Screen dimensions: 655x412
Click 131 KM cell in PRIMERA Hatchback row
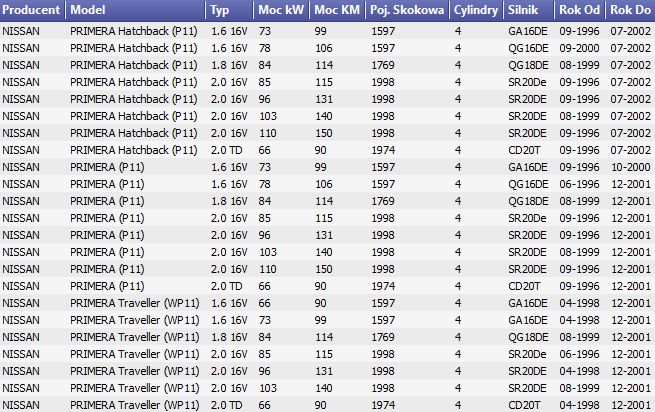pyautogui.click(x=324, y=99)
